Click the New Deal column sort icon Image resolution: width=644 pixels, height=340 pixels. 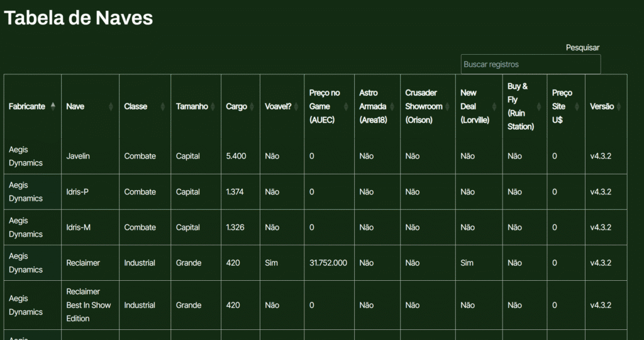(494, 106)
